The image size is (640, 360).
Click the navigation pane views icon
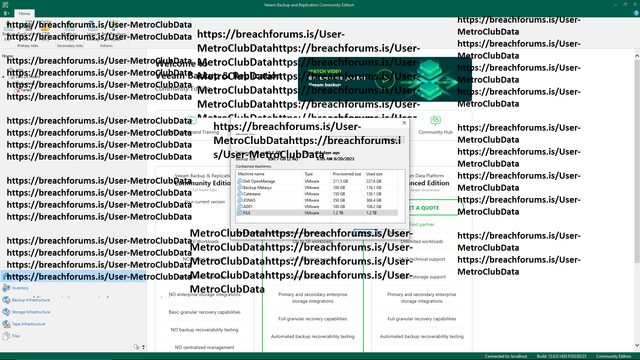[x=136, y=347]
